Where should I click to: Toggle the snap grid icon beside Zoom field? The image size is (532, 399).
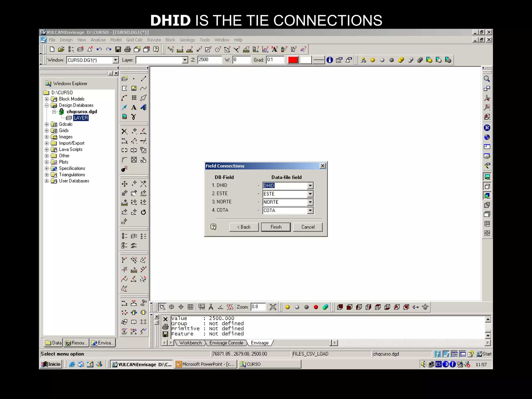click(x=190, y=307)
